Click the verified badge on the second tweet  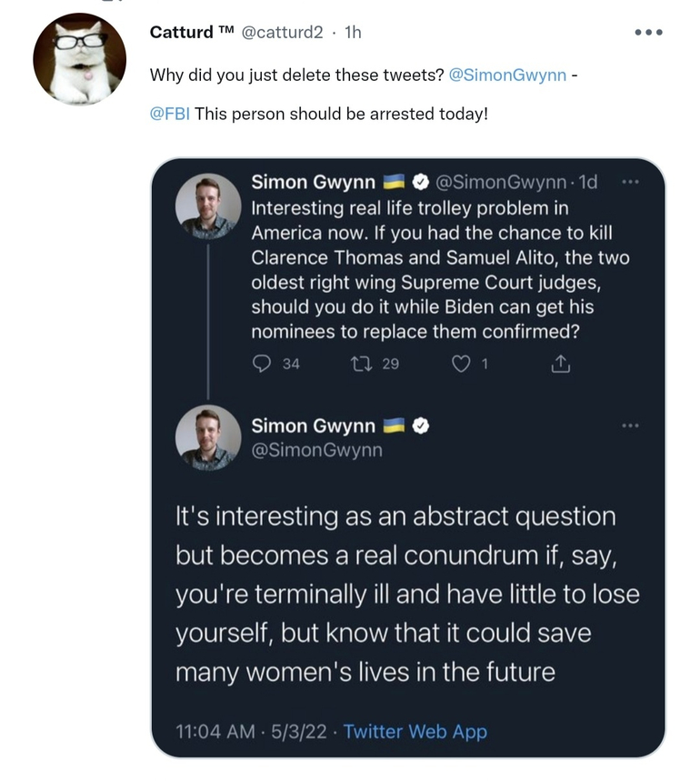[422, 426]
